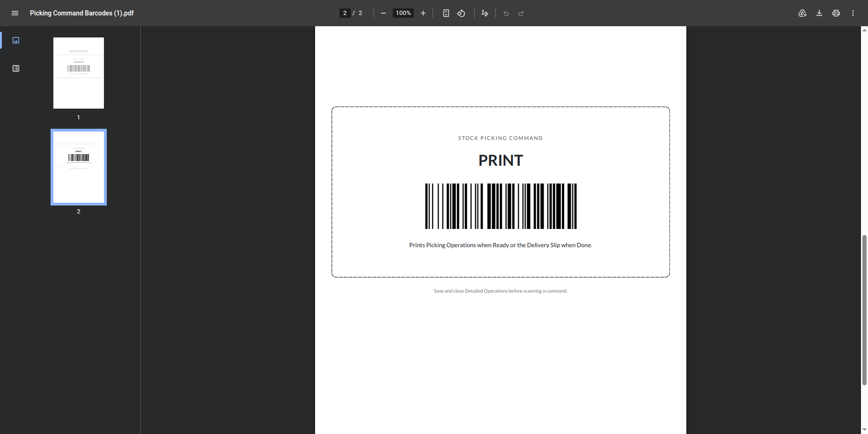Click the vertical scrollbar thumb
The image size is (868, 434).
tap(864, 310)
